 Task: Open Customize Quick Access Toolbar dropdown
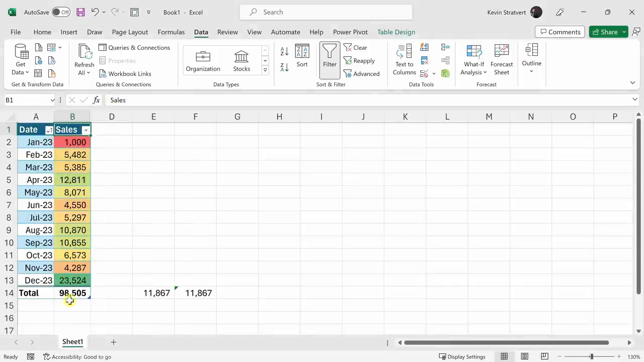[x=148, y=12]
